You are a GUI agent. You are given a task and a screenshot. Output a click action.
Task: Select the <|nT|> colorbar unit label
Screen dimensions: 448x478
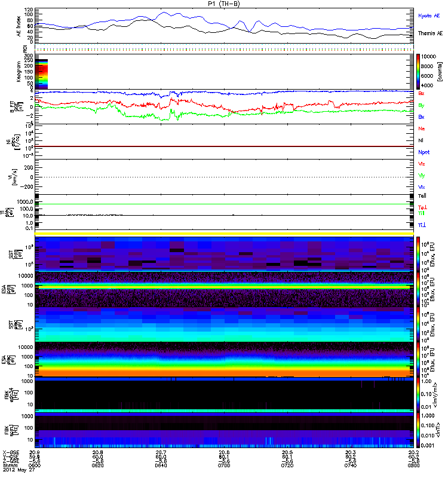pyautogui.click(x=438, y=430)
